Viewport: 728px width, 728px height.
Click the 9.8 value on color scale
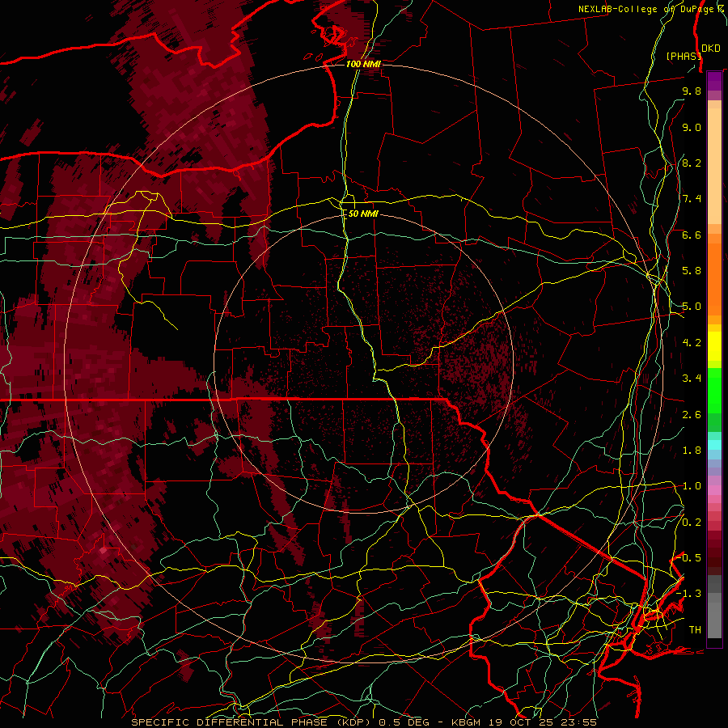click(692, 91)
